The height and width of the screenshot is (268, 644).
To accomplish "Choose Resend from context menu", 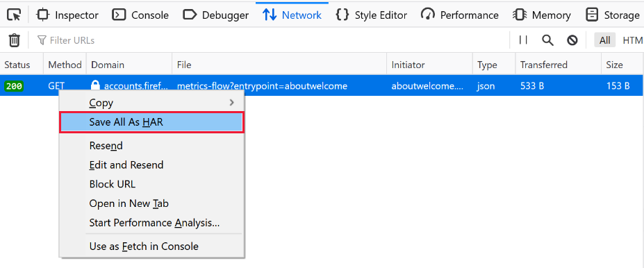I will [151, 145].
